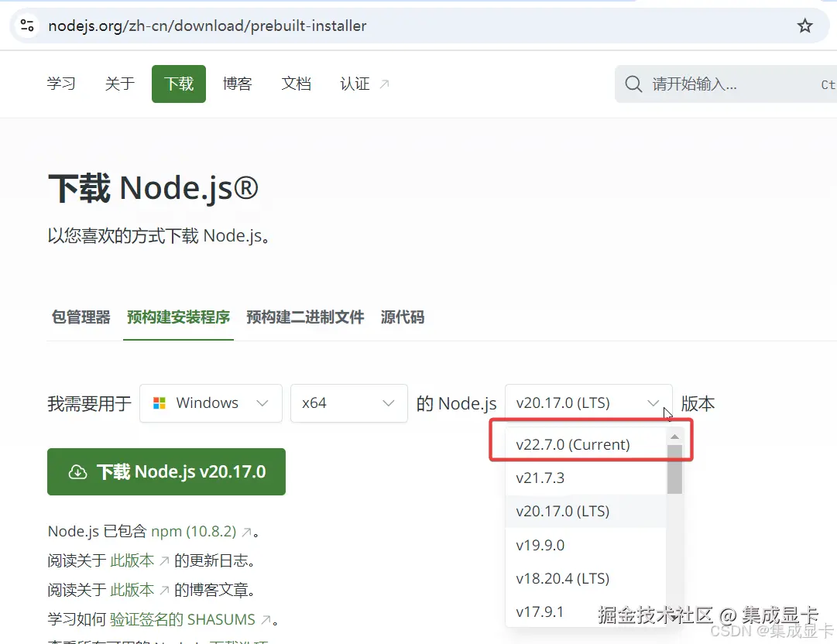
Task: Select v19.9.0 from version list
Action: click(x=585, y=545)
